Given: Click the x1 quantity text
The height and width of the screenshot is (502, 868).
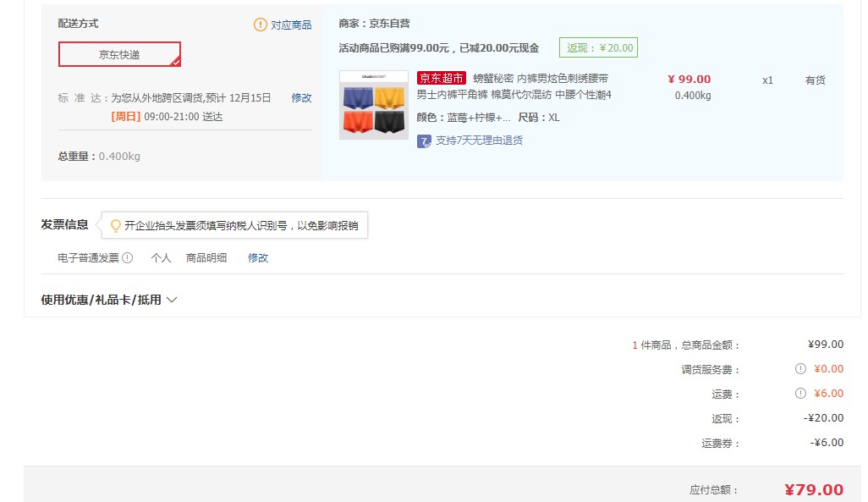Looking at the screenshot, I should (x=767, y=80).
